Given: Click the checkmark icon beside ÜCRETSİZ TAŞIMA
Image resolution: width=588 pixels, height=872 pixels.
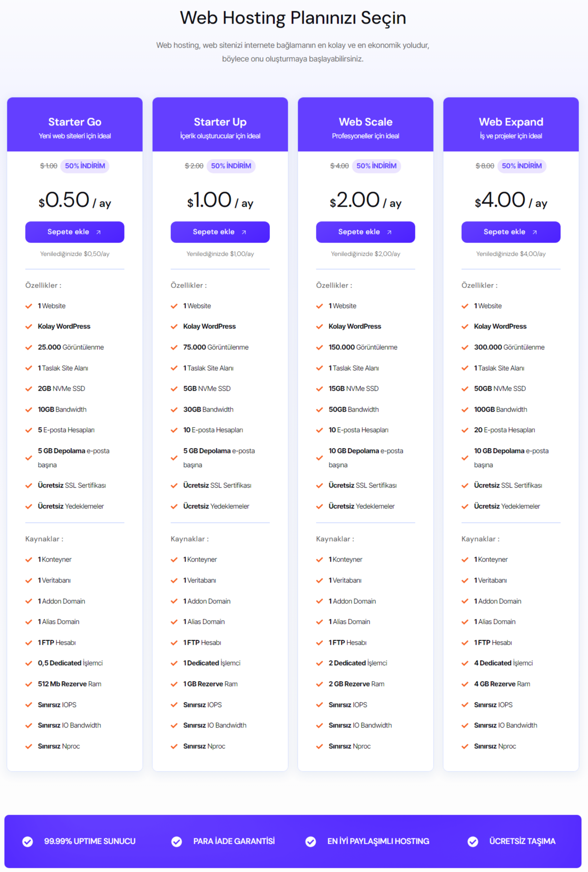Looking at the screenshot, I should [473, 842].
